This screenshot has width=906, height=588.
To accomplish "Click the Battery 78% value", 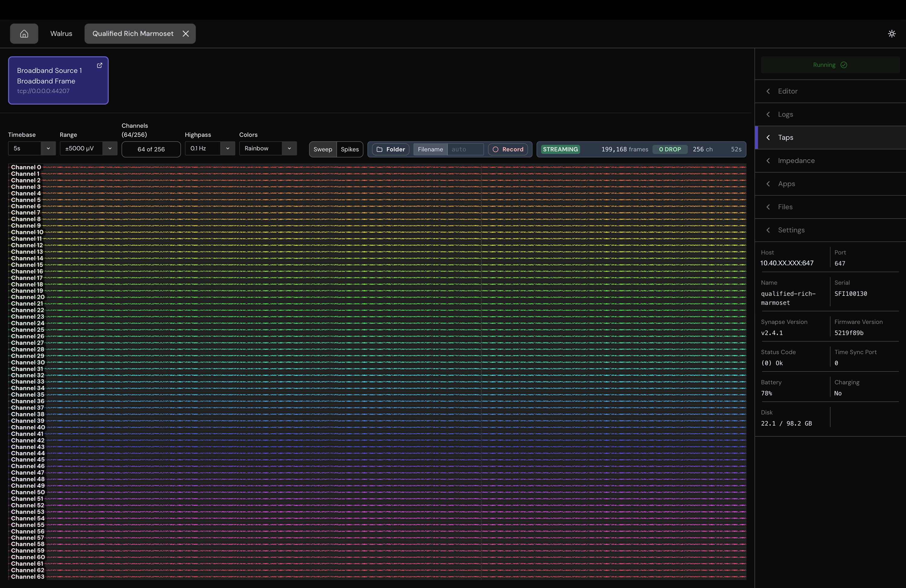I will (x=766, y=394).
